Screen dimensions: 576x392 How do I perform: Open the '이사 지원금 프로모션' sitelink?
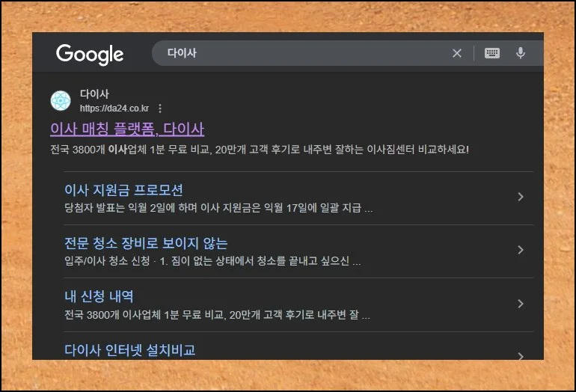tap(123, 190)
